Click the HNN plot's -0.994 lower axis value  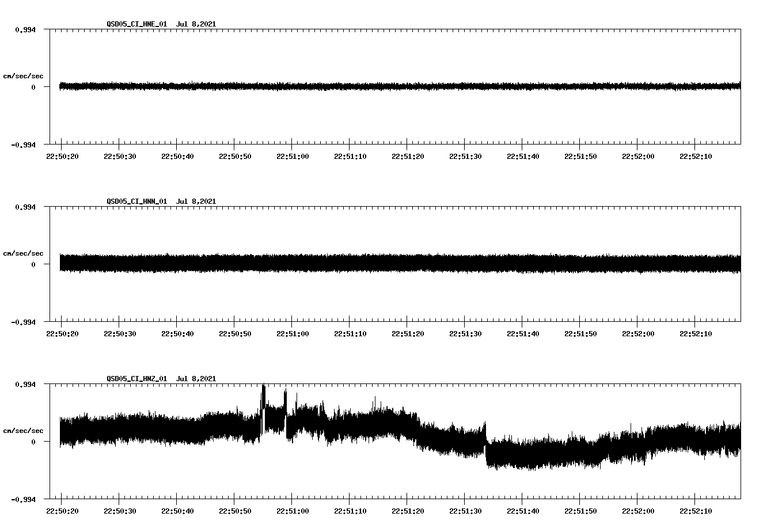[23, 322]
